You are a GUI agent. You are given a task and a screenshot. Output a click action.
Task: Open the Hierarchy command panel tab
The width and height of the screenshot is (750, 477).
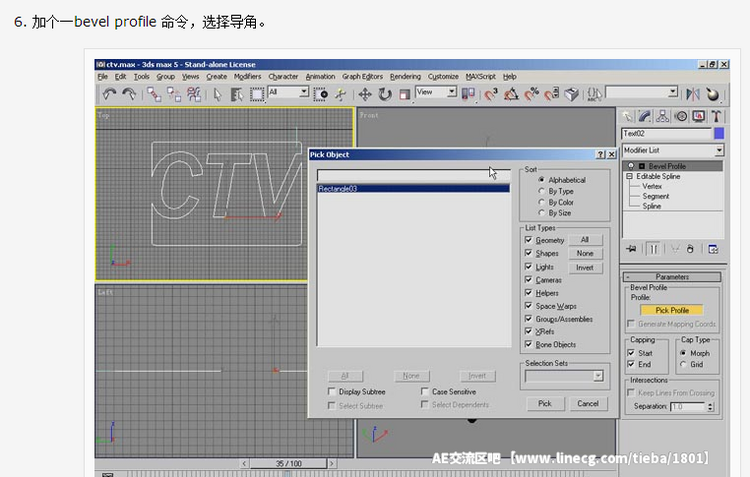(x=662, y=116)
